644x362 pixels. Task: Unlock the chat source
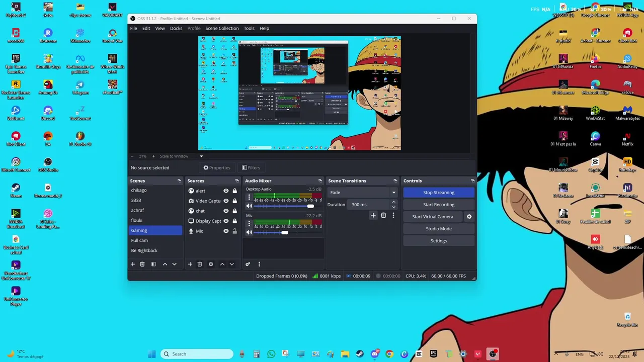pyautogui.click(x=234, y=211)
